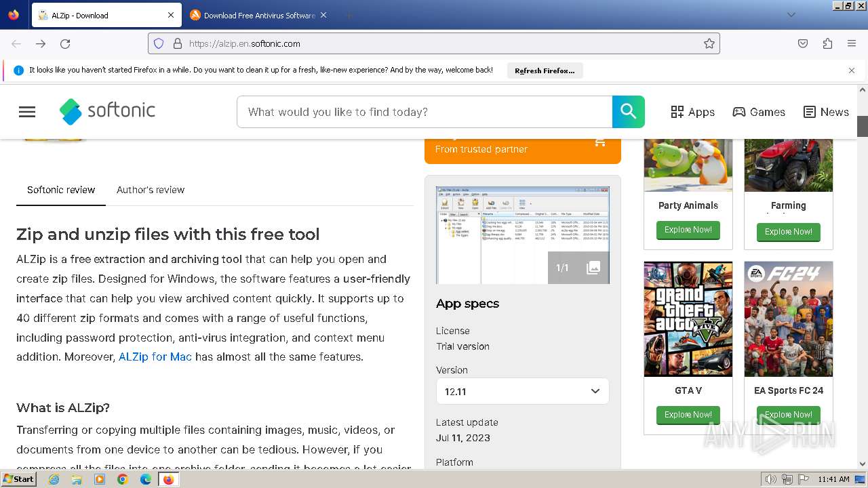The height and width of the screenshot is (488, 868).
Task: Click the cart icon on orange button
Action: [x=600, y=142]
